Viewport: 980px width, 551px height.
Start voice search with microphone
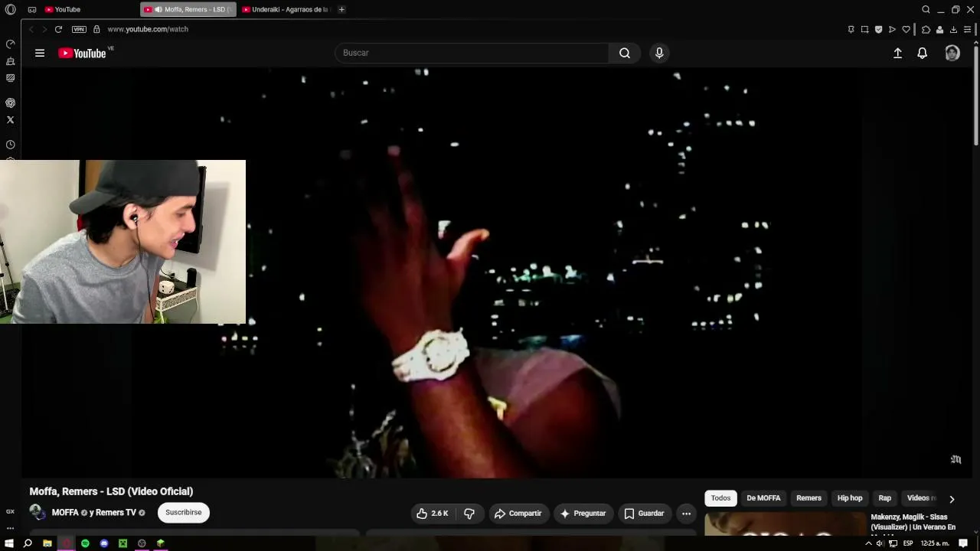659,53
